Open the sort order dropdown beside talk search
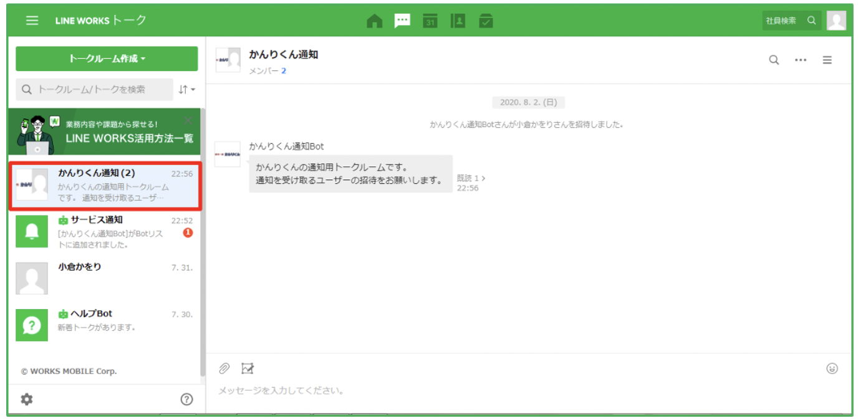The image size is (868, 420). coord(186,89)
